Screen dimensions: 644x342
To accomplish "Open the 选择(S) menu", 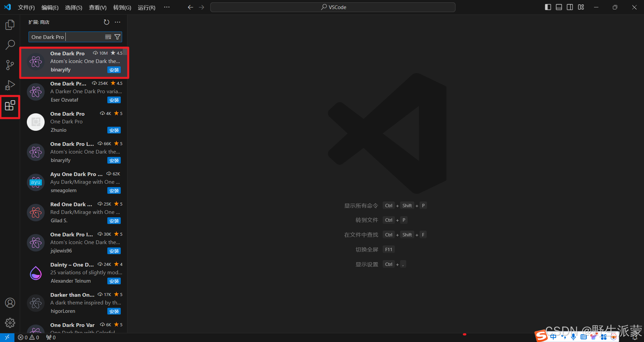I will point(73,7).
